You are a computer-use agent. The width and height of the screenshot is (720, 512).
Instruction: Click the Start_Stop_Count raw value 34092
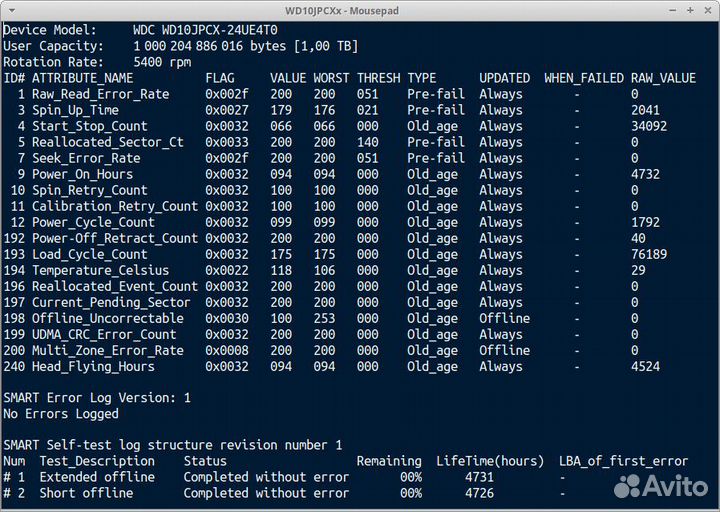click(x=650, y=126)
